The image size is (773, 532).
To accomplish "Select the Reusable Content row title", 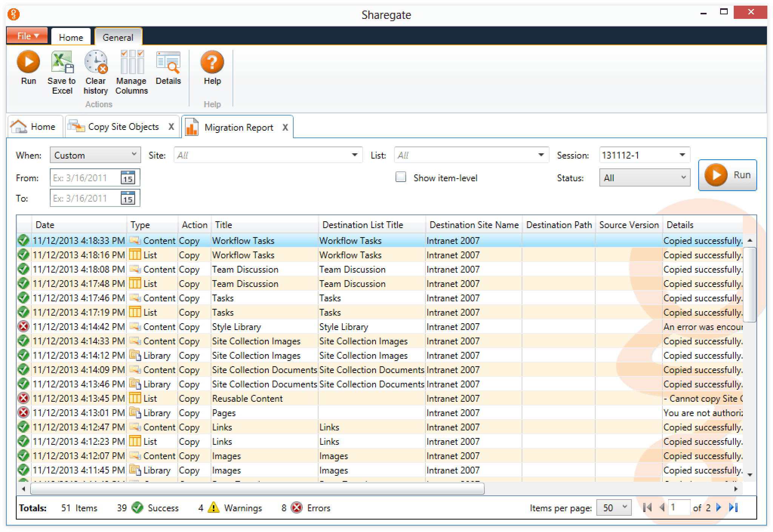I will [x=247, y=398].
